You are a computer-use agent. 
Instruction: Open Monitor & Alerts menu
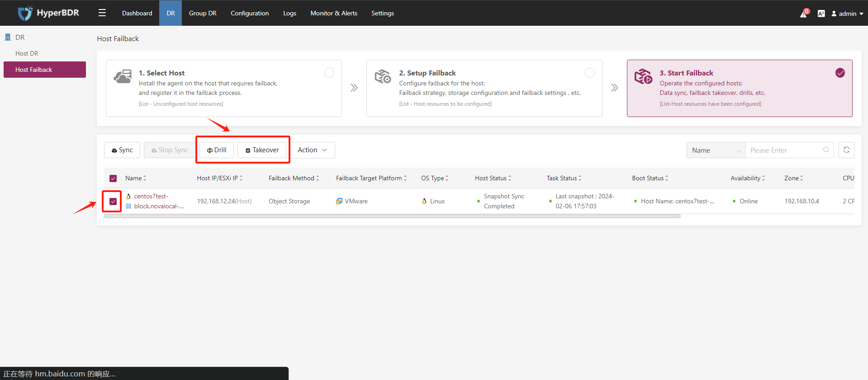click(334, 13)
